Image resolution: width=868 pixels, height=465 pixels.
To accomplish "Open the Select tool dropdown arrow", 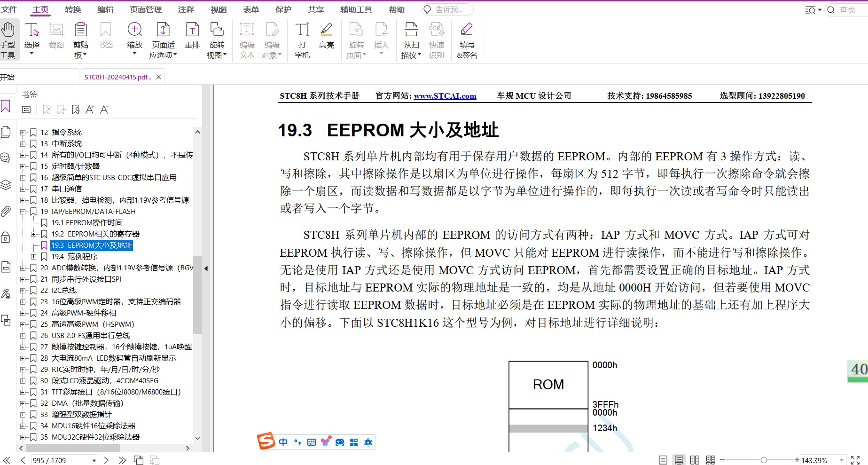I will [32, 54].
